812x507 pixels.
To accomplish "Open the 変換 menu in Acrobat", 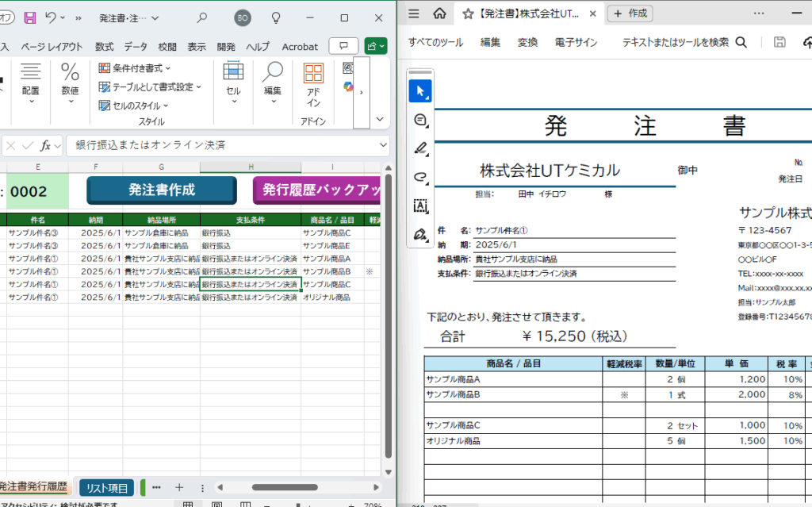I will 527,43.
